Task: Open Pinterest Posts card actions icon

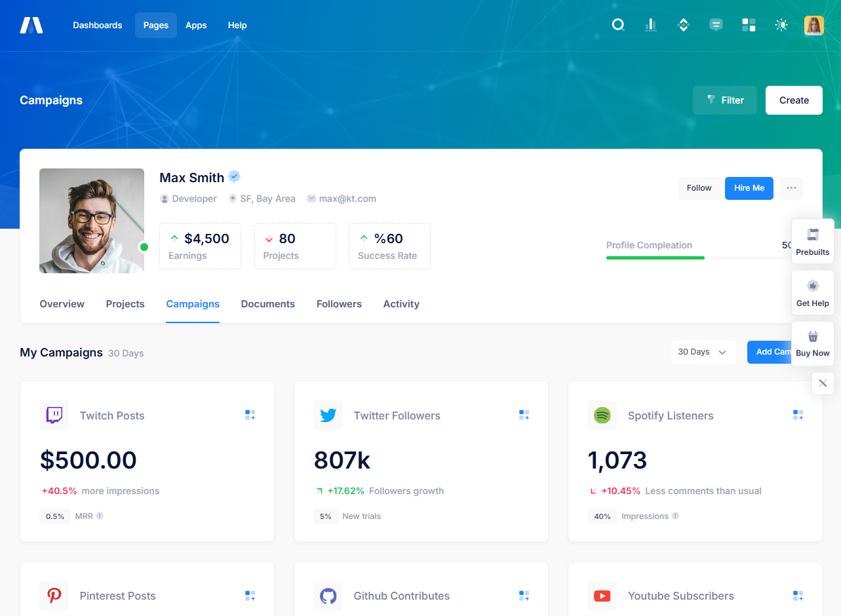Action: [250, 596]
